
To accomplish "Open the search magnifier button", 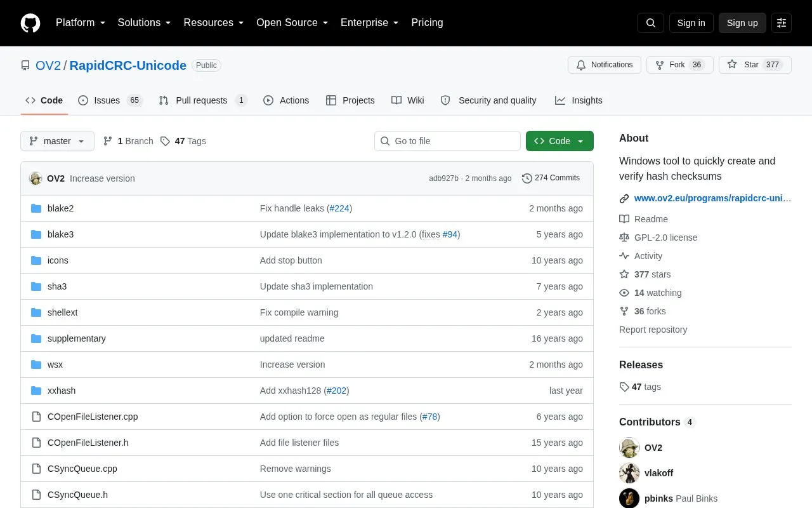I will tap(651, 23).
